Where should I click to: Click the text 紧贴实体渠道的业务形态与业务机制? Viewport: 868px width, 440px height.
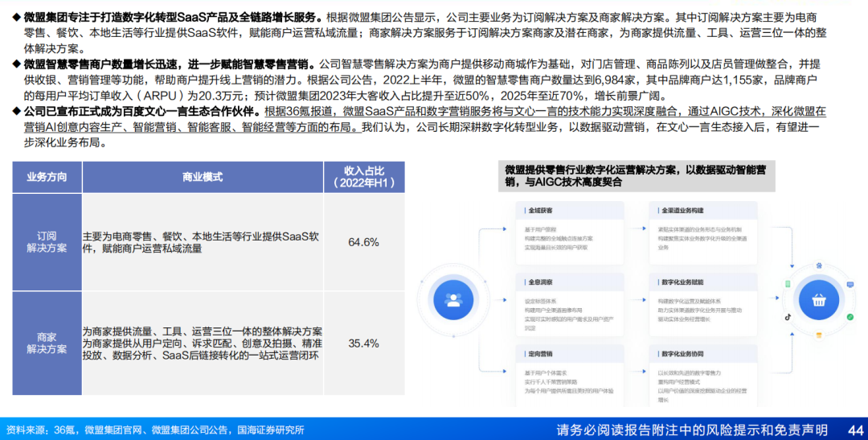(700, 229)
